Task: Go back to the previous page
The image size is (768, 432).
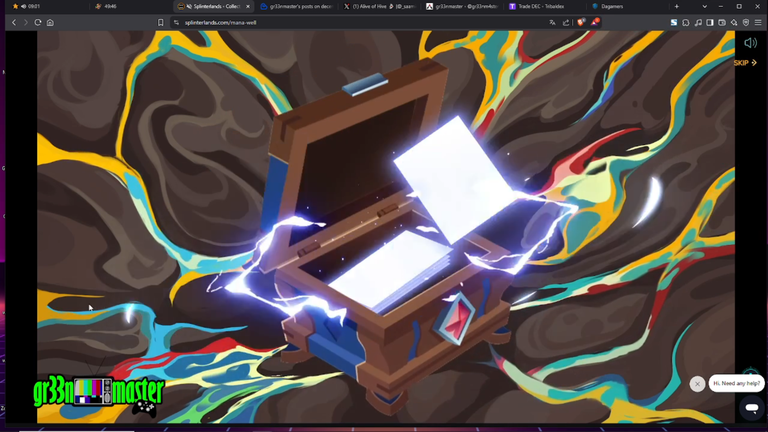Action: click(14, 23)
